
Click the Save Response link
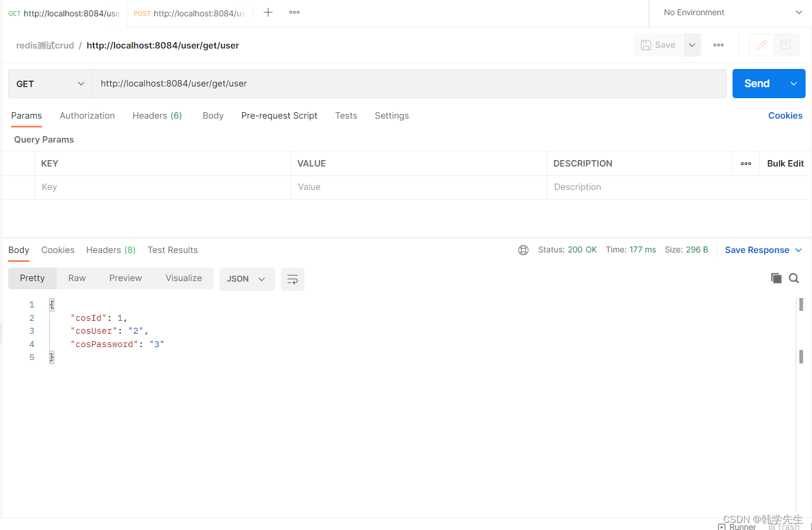pos(757,250)
